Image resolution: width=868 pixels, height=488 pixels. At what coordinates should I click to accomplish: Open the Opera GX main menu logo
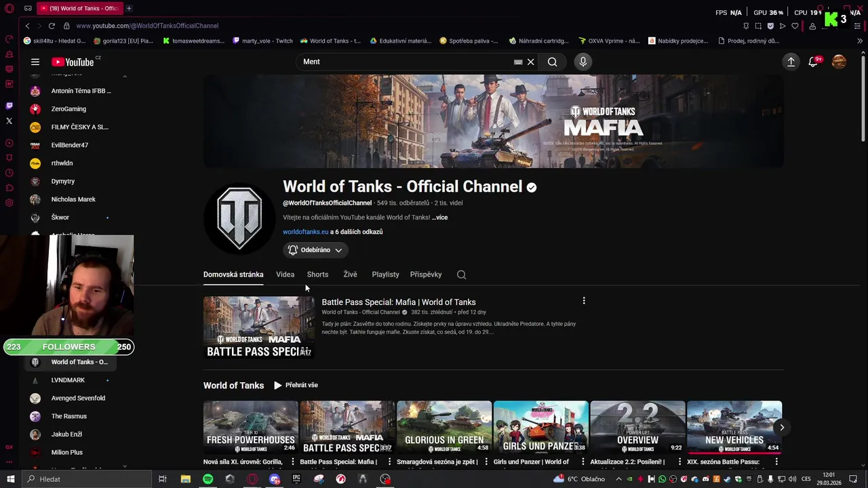click(x=9, y=8)
